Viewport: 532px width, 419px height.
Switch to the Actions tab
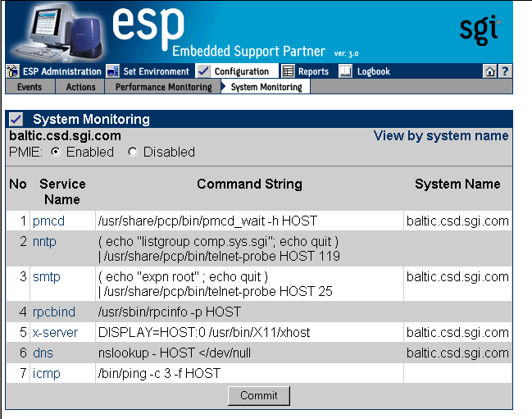point(81,87)
